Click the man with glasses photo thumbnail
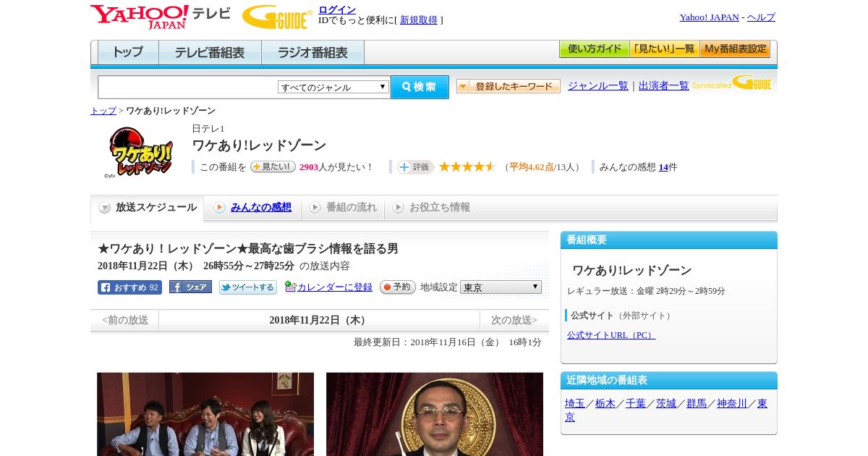The height and width of the screenshot is (456, 868). click(435, 414)
